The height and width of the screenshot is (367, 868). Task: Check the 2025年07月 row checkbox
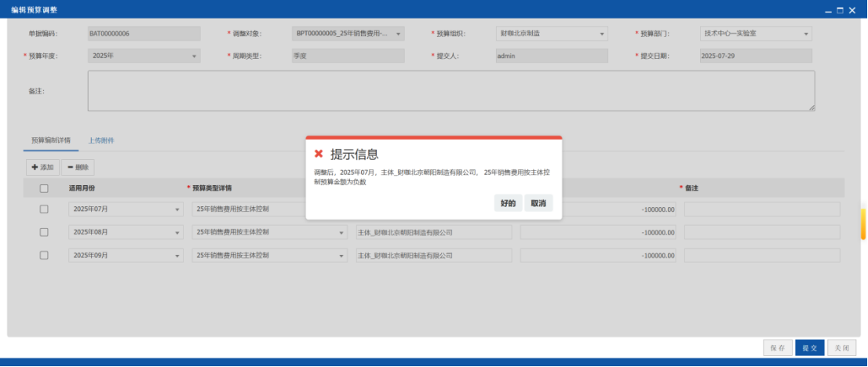point(44,209)
